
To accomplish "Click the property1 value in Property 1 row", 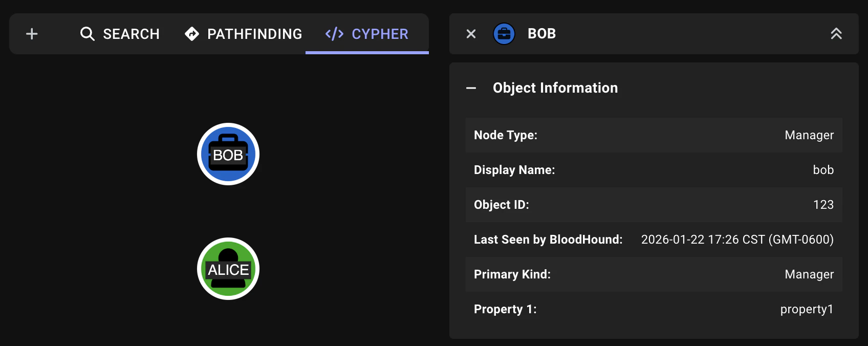I will [x=807, y=309].
